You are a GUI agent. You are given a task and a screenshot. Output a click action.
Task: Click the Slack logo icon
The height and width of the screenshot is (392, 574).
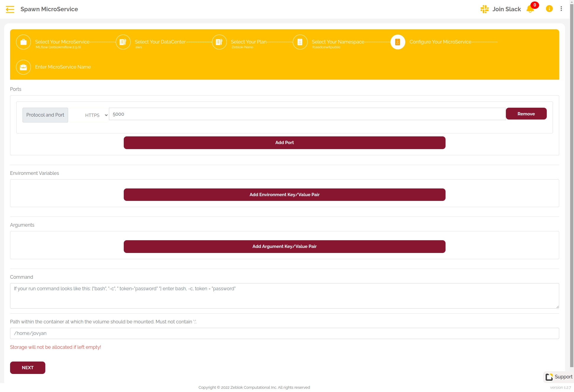pyautogui.click(x=484, y=9)
